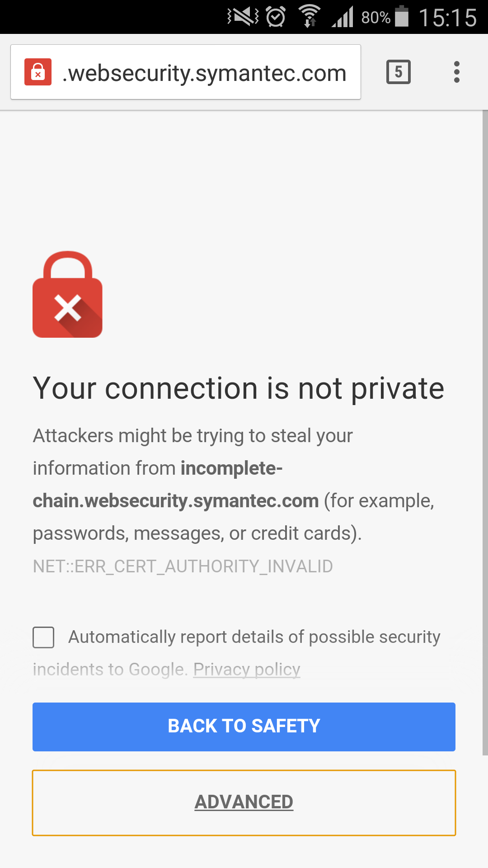488x868 pixels.
Task: Tap the red broken-lock icon in address bar
Action: (38, 72)
